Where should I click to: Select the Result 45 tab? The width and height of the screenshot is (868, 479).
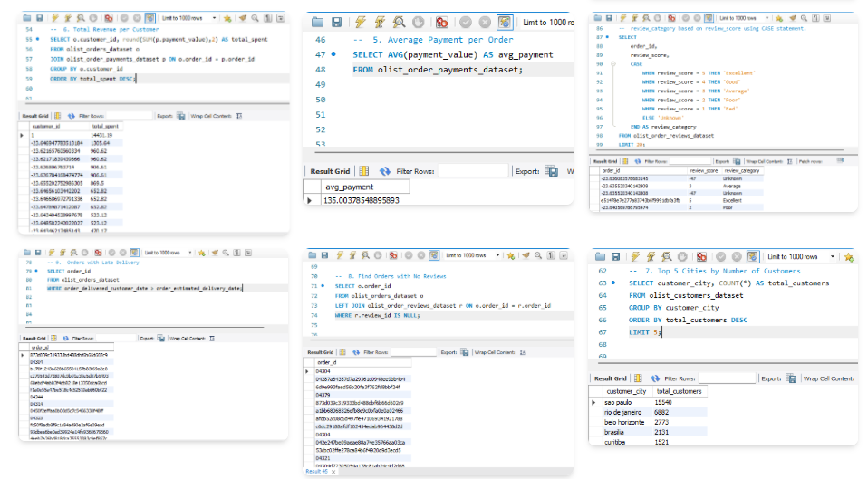(316, 472)
